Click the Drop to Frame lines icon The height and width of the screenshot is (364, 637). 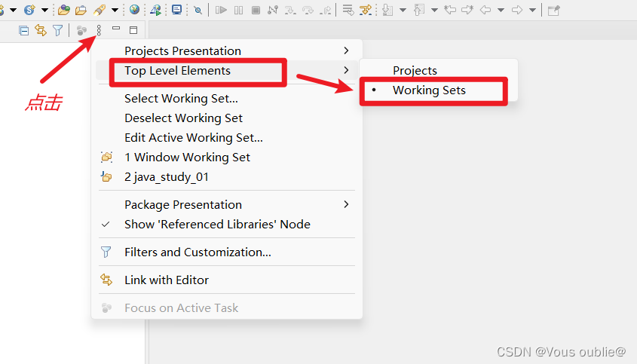click(348, 10)
